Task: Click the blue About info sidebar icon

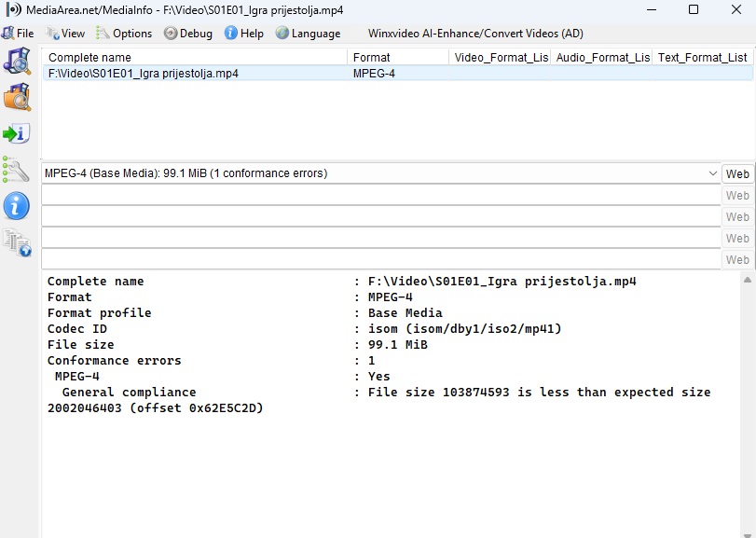Action: pyautogui.click(x=17, y=205)
